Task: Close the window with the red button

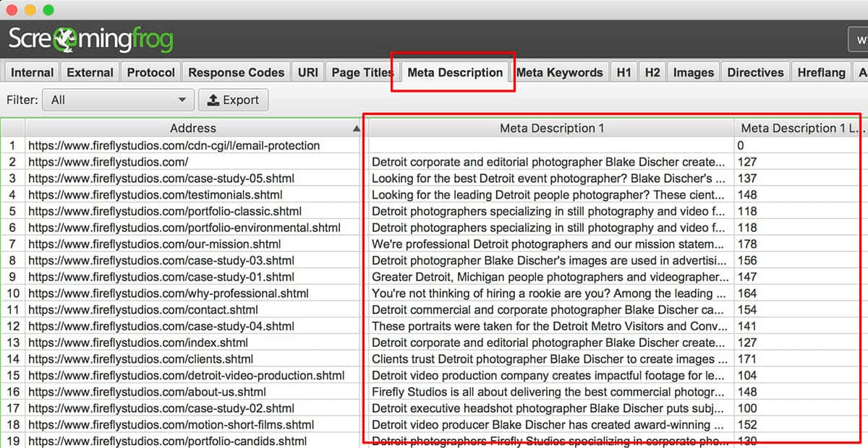Action: coord(12,10)
